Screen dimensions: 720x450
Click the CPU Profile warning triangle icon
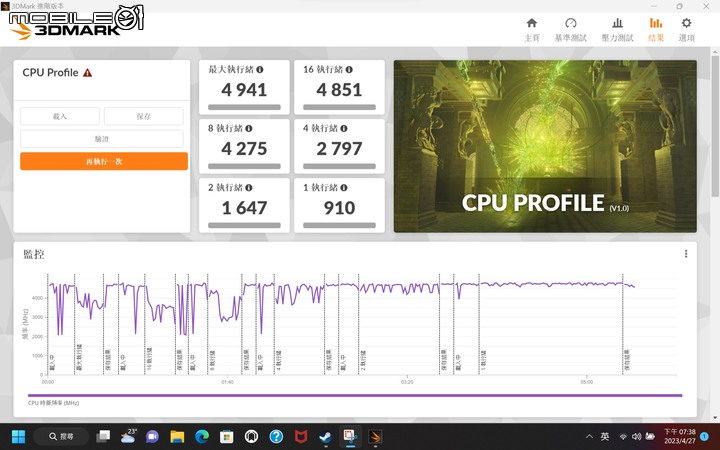point(87,73)
